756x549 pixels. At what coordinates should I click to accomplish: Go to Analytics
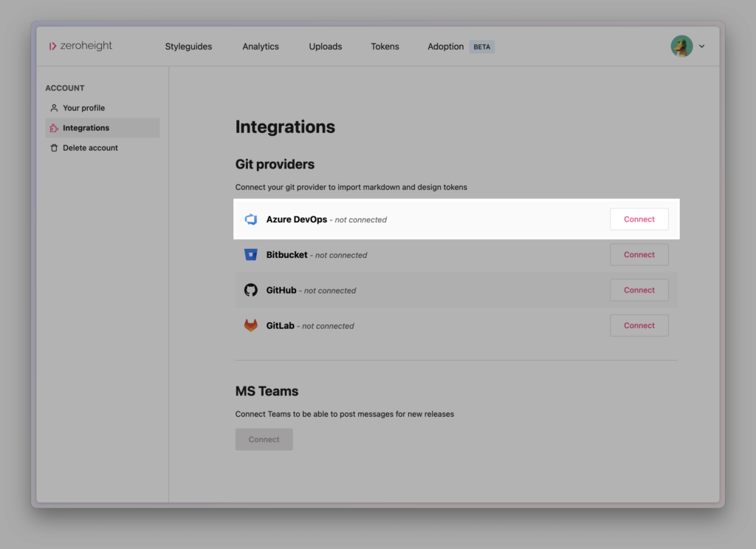click(x=261, y=47)
